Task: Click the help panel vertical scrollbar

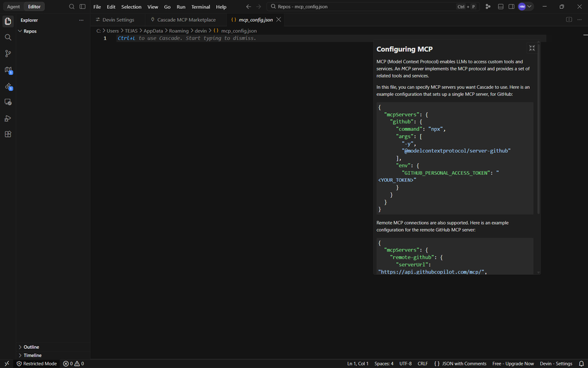Action: [x=539, y=127]
